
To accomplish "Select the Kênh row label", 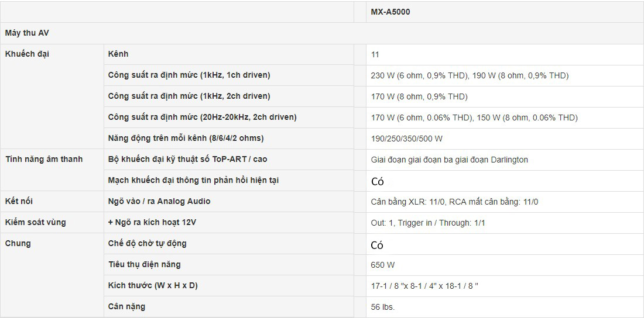I will (118, 54).
